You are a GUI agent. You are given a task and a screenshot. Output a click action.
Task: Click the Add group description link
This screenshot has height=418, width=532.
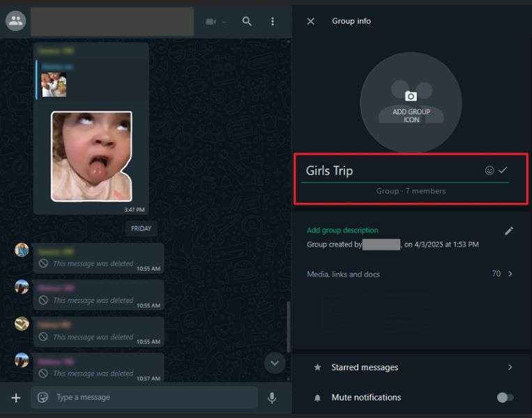(x=342, y=230)
